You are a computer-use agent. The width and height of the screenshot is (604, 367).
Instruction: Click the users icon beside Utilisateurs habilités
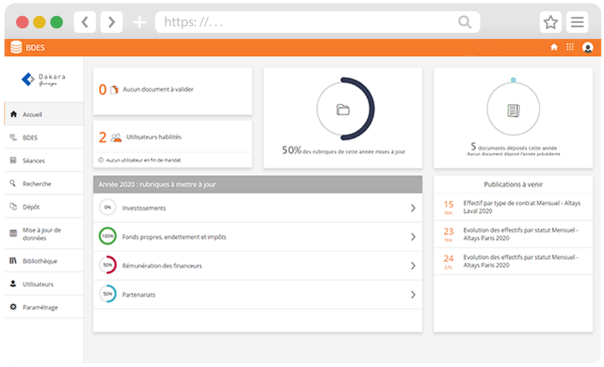(116, 137)
